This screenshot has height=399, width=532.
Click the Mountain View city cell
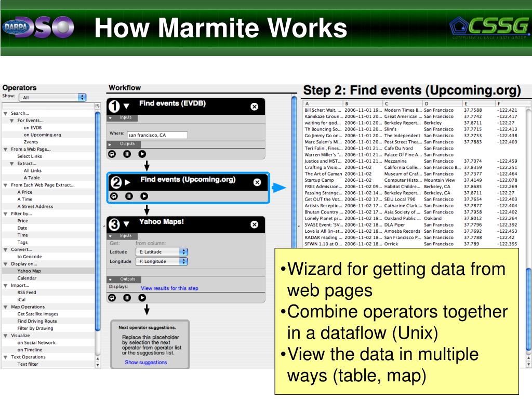coord(440,180)
